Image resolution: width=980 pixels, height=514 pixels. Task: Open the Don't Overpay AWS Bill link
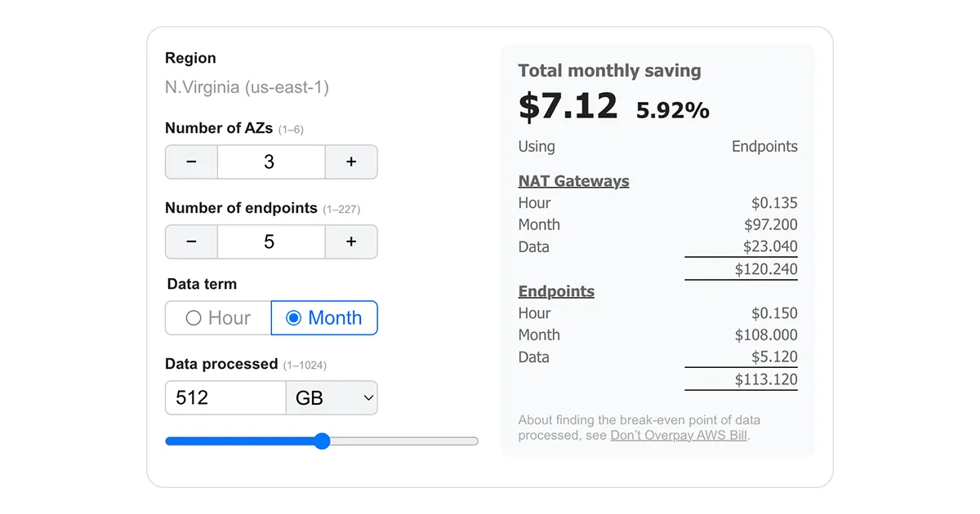679,435
